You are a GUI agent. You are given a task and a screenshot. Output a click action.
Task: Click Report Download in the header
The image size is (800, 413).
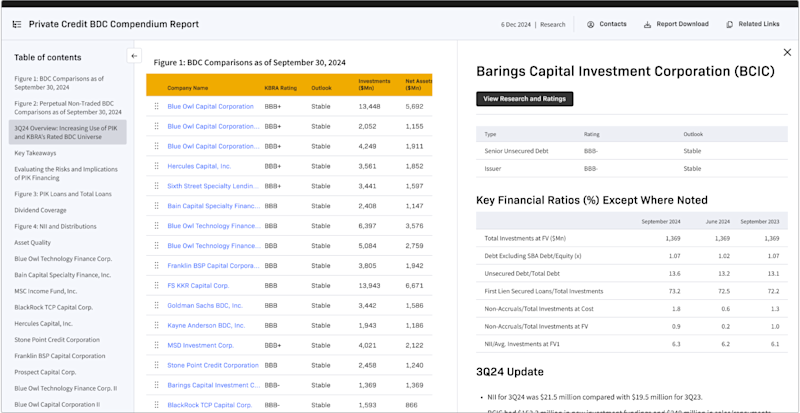(x=676, y=24)
